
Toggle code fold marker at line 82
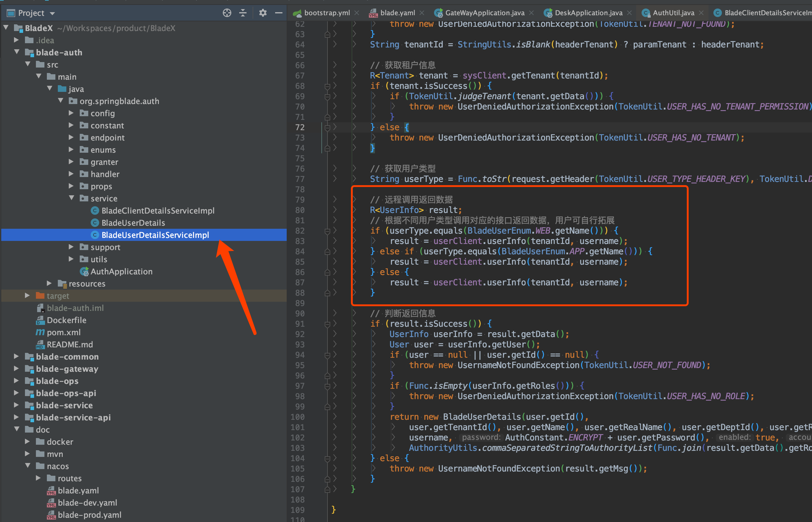click(327, 231)
